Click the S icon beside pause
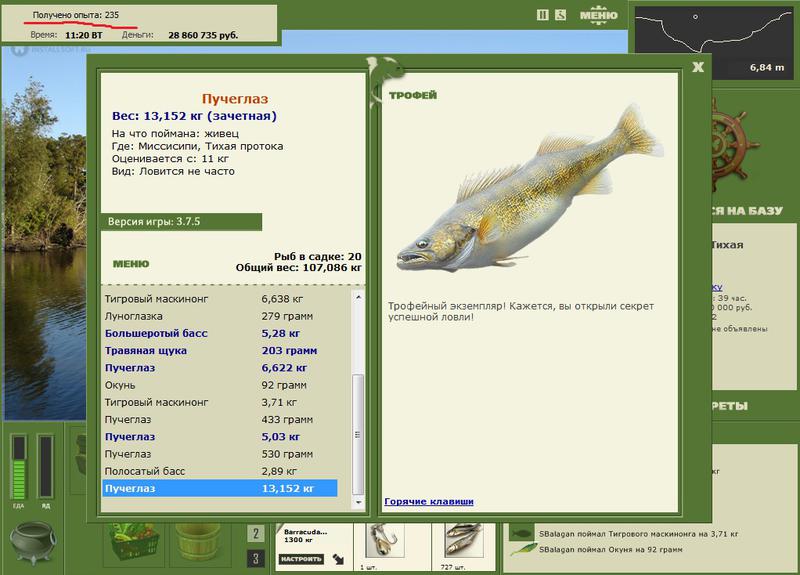This screenshot has width=800, height=575. click(x=560, y=15)
